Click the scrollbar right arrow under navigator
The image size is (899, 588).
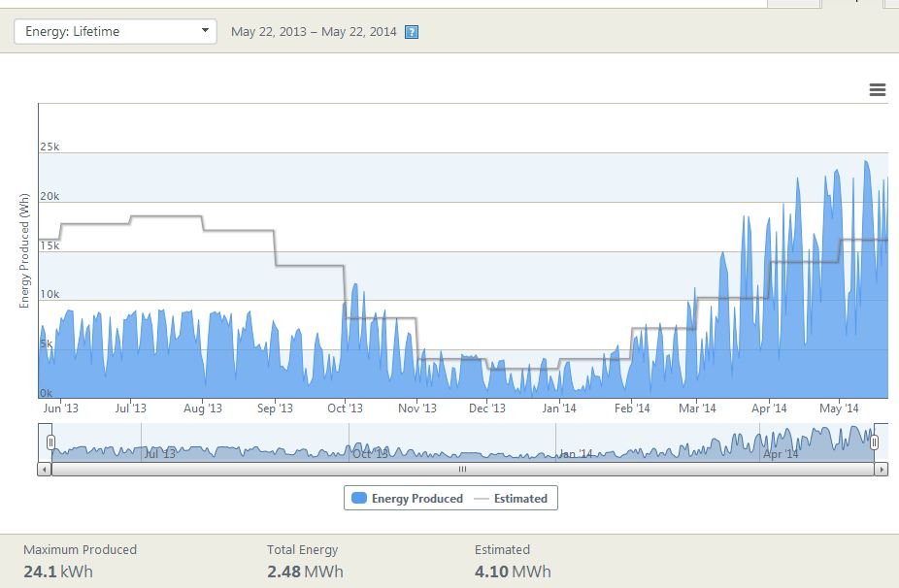(x=881, y=469)
